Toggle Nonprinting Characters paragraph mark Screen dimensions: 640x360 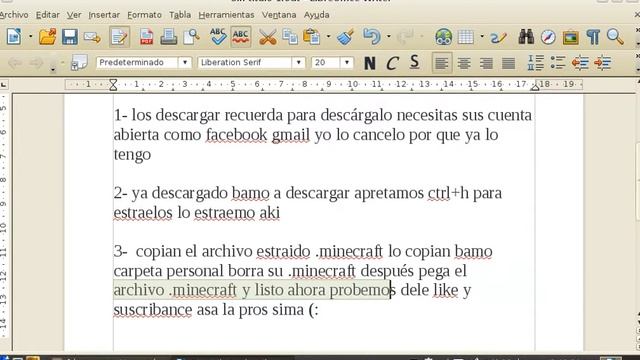coord(593,37)
